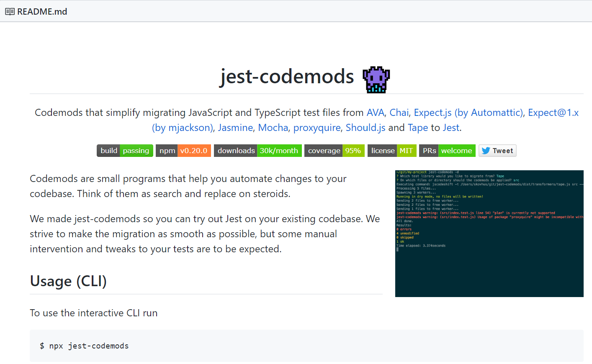Open the AVA link
592x364 pixels.
376,113
